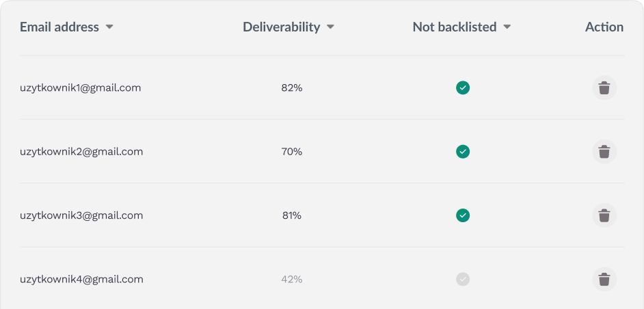Click green checkmark for uzytkownik1@gmail.com
The image size is (644, 309).
point(463,88)
